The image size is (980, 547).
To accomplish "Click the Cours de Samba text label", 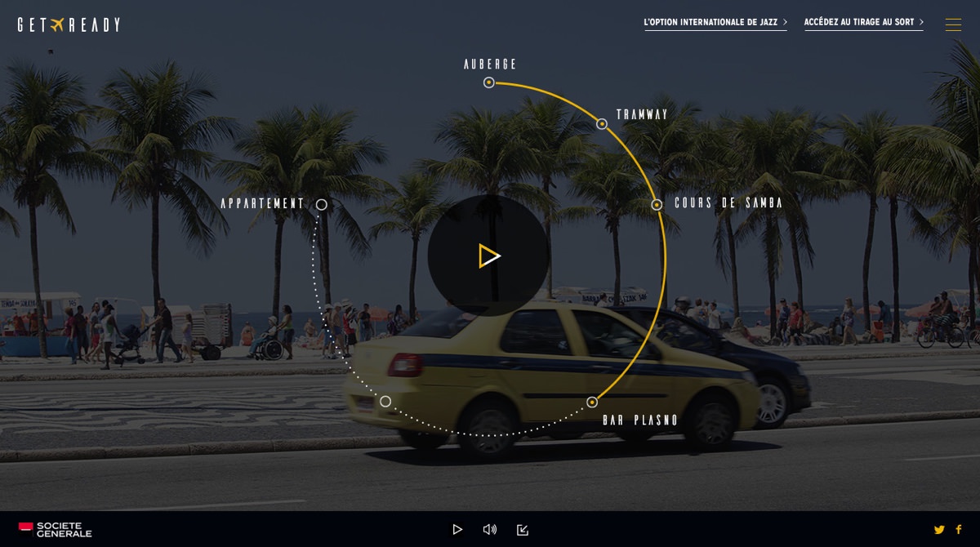I will [728, 203].
